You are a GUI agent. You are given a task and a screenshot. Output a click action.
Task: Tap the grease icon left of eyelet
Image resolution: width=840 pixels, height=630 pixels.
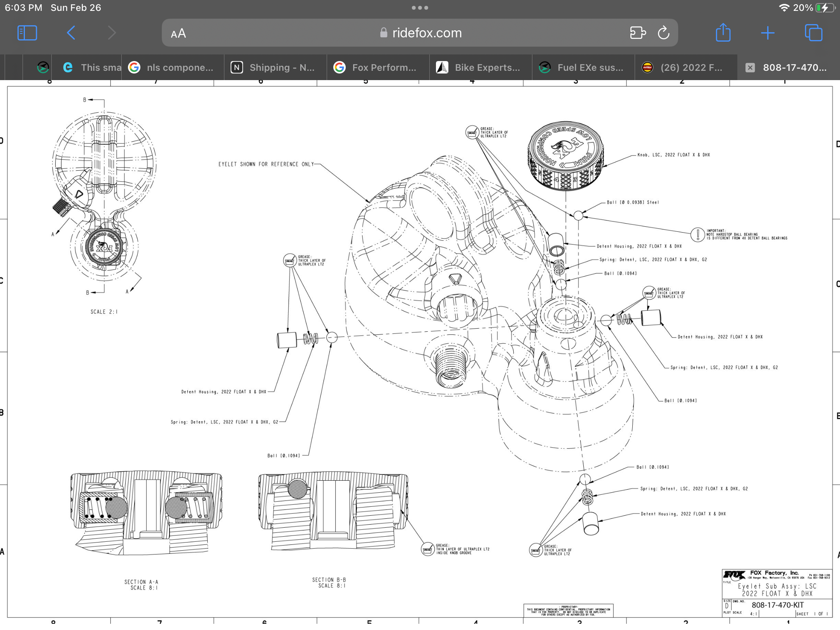point(290,261)
